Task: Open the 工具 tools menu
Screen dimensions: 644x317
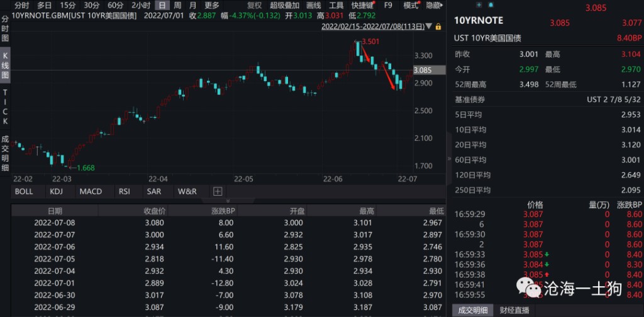Action: [x=336, y=5]
